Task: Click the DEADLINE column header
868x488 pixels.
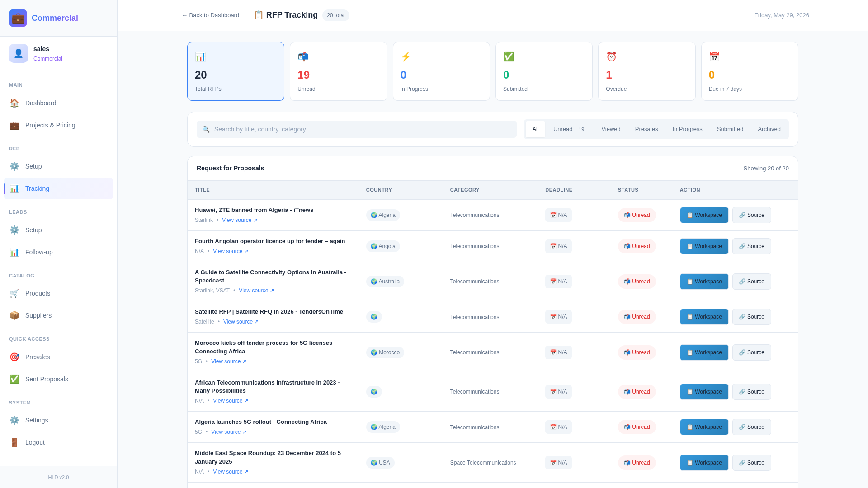Action: pos(559,190)
